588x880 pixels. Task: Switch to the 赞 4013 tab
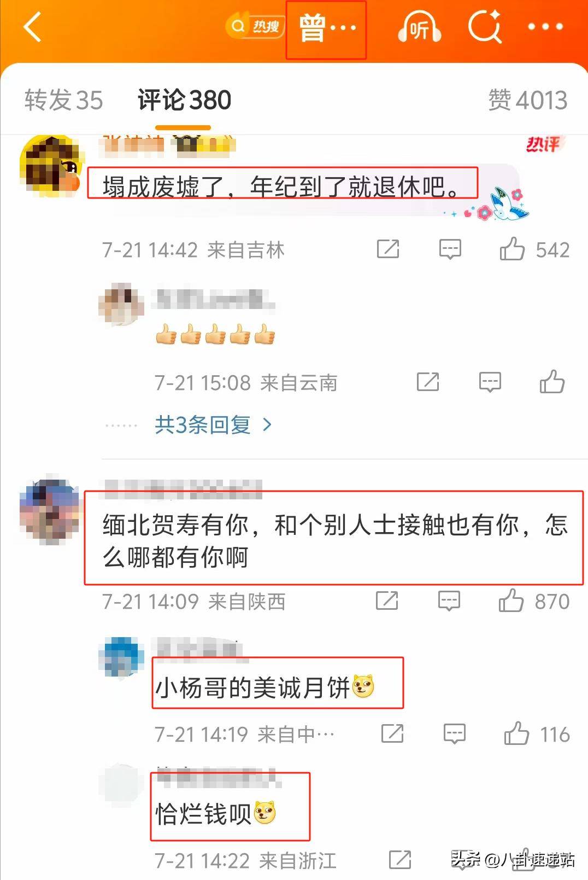coord(528,100)
